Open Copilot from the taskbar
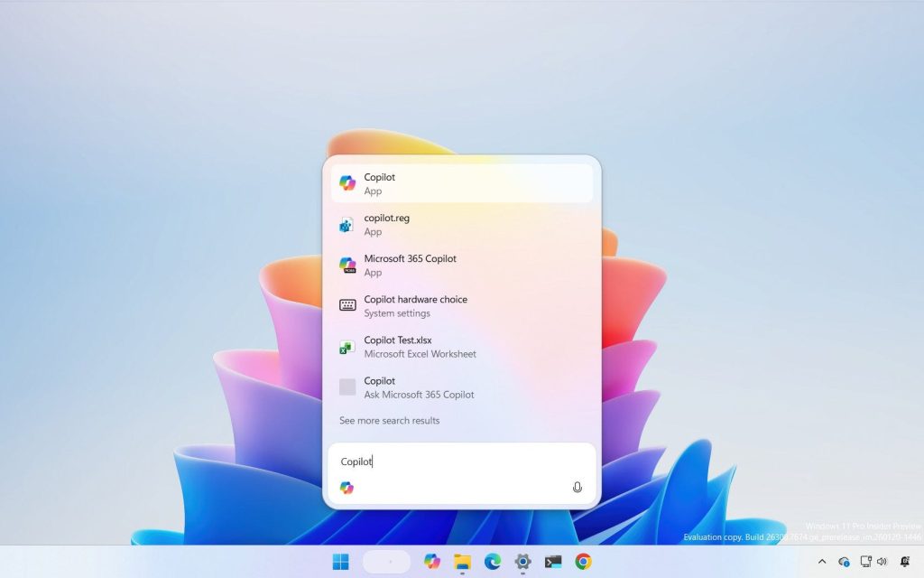924x578 pixels. point(432,562)
